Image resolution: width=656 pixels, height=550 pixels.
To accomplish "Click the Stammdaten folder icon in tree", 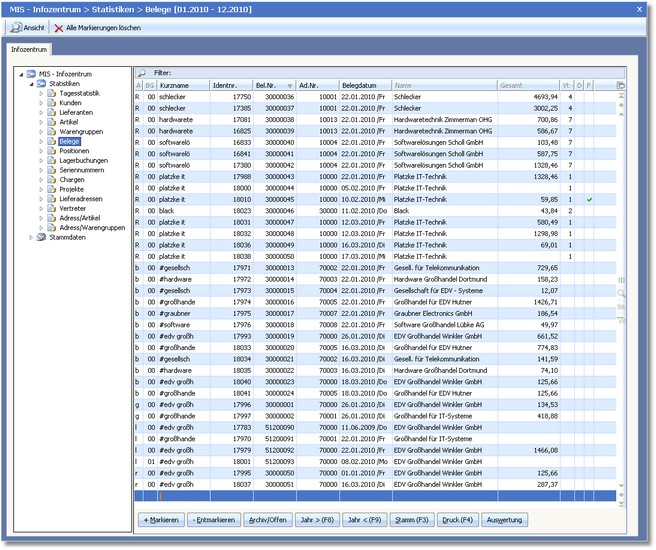I will coord(41,238).
